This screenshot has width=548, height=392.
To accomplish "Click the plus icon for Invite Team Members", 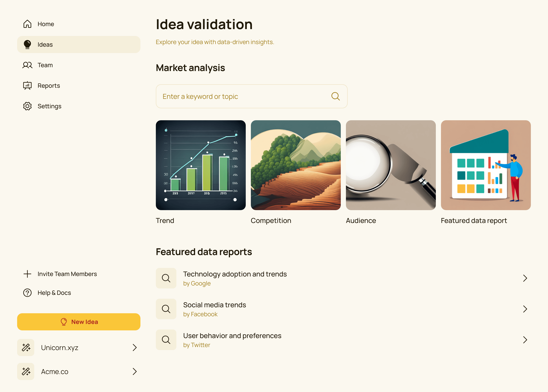I will pos(27,274).
